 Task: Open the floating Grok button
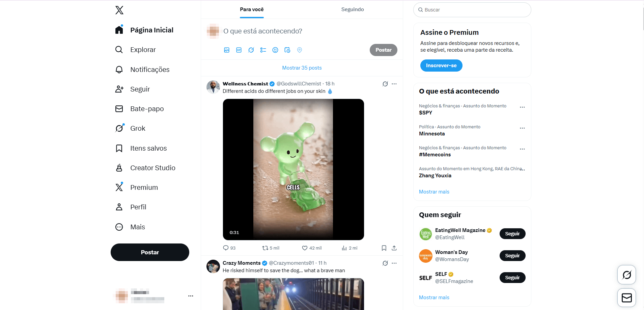[x=626, y=275]
